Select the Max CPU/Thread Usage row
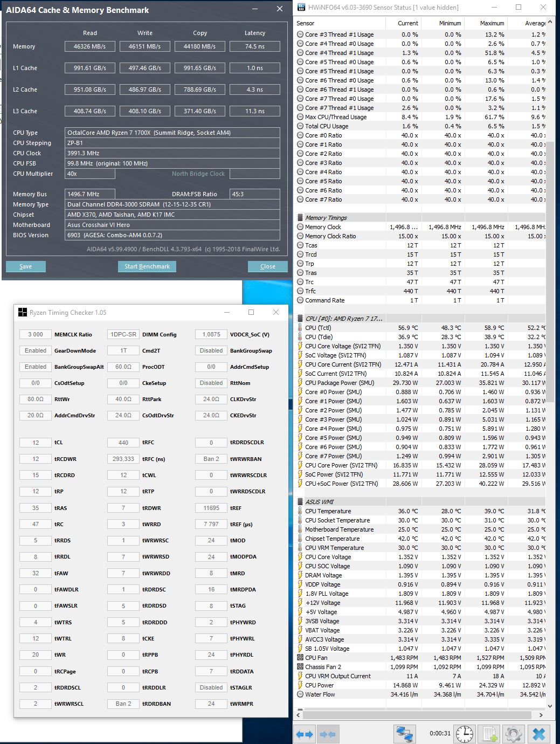 point(420,117)
